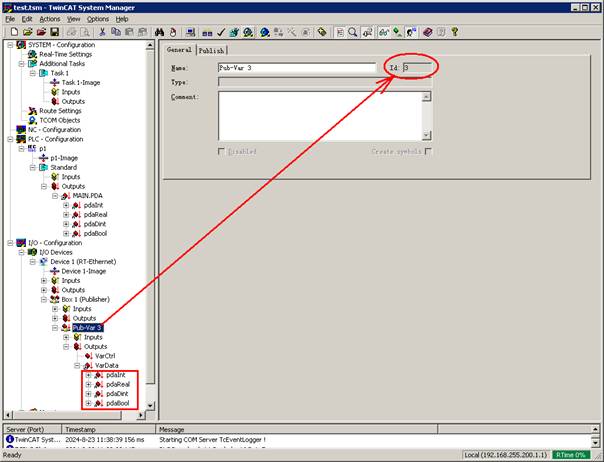Screen dimensions: 604x462
Task: Click the tree panel scroll down arrow
Action: coord(151,412)
